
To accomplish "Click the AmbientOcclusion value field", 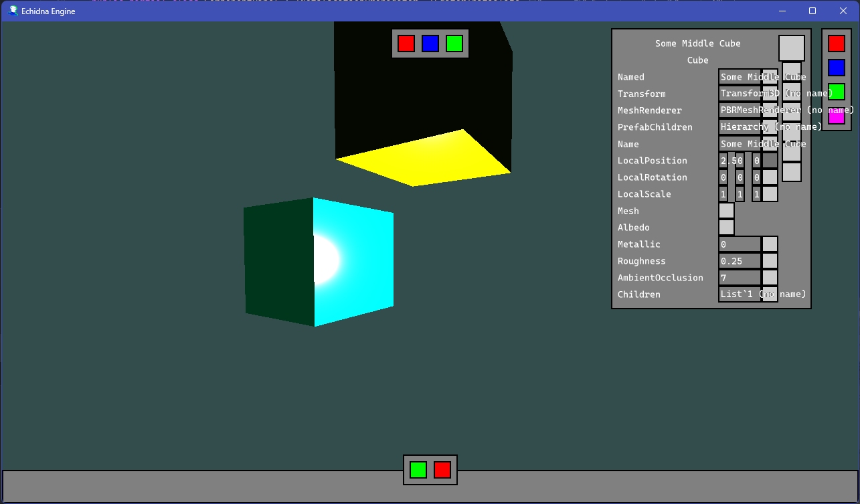I will (x=740, y=278).
